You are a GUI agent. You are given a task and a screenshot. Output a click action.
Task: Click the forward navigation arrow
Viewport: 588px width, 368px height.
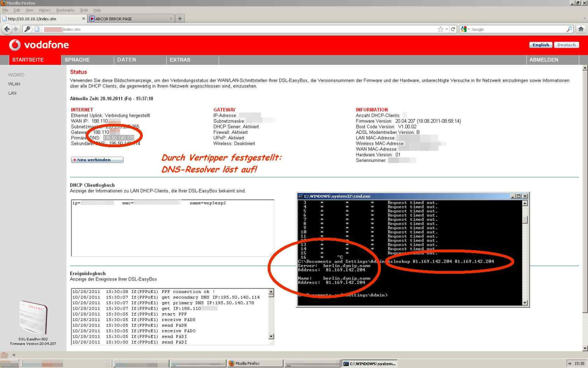tap(15, 29)
